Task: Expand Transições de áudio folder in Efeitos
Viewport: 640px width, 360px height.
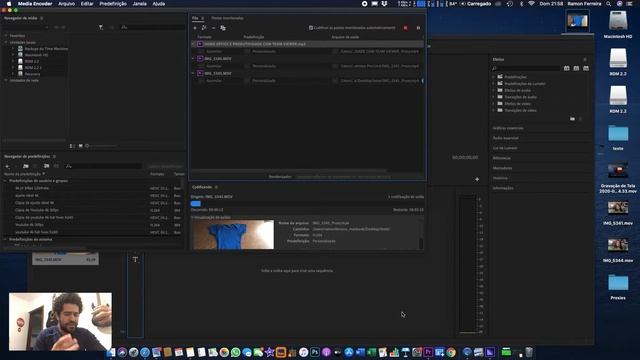Action: (493, 97)
